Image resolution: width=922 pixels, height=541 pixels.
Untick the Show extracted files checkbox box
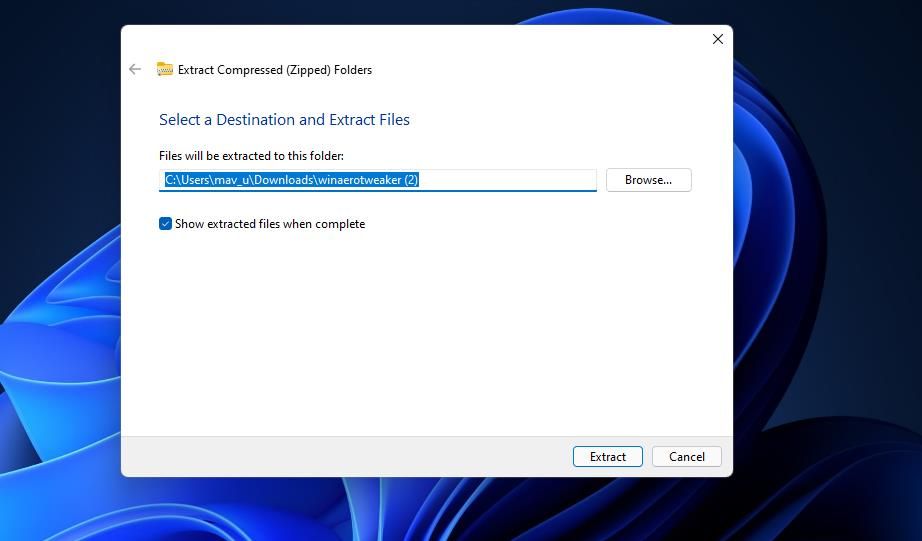click(x=166, y=224)
